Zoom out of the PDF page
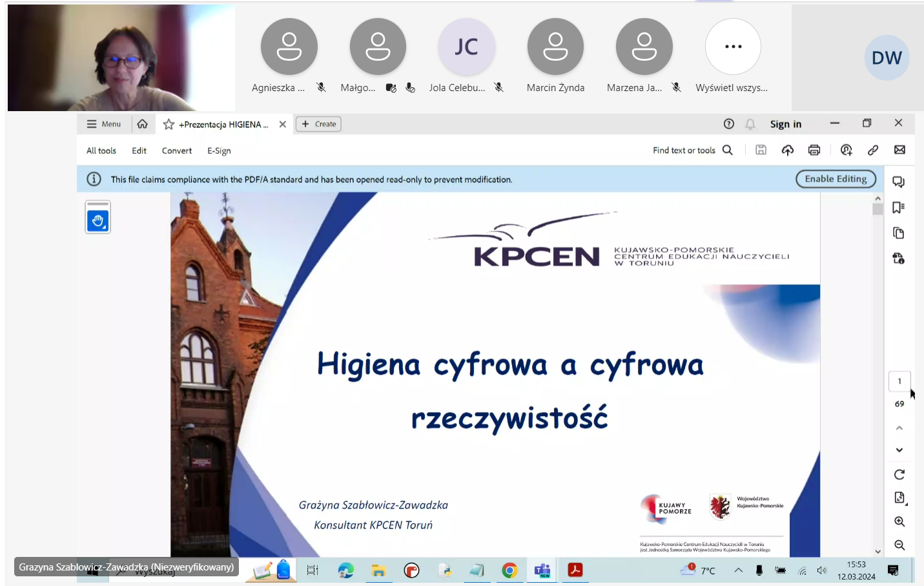This screenshot has height=586, width=924. pyautogui.click(x=899, y=545)
